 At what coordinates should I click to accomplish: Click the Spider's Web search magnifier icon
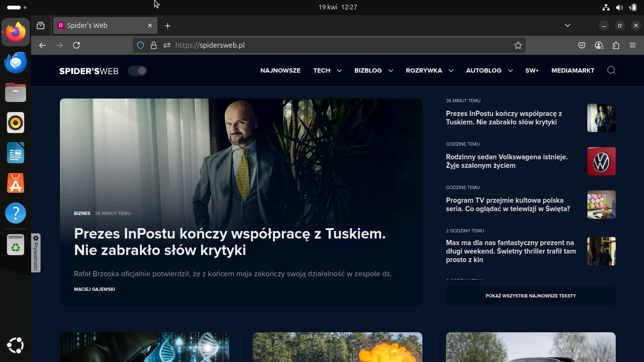[611, 70]
